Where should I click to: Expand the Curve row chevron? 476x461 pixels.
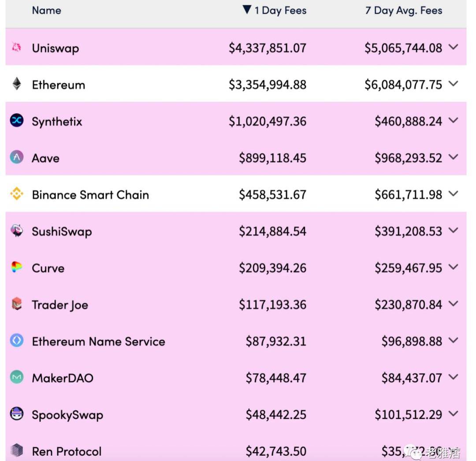pyautogui.click(x=454, y=267)
